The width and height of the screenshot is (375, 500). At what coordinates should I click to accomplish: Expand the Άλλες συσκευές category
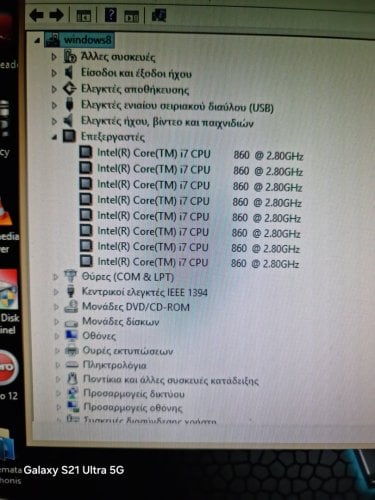pyautogui.click(x=54, y=57)
